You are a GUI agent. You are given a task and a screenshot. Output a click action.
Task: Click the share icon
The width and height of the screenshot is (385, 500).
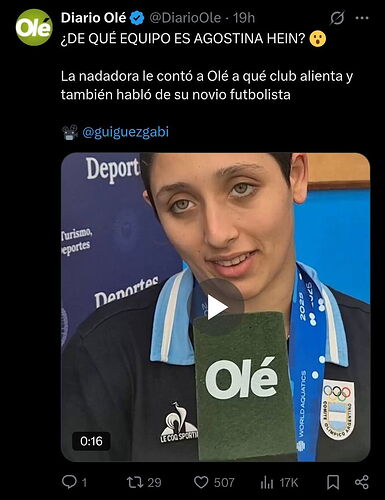point(362,482)
